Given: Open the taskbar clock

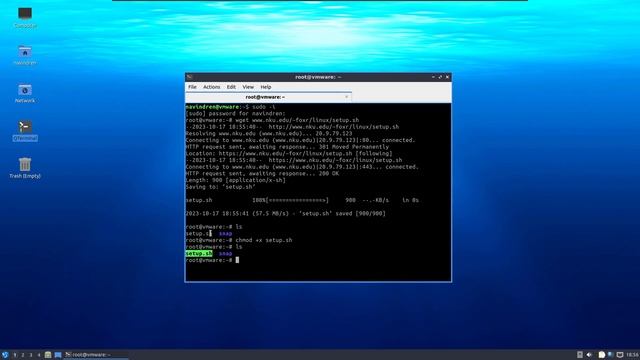Looking at the screenshot, I should click(633, 355).
